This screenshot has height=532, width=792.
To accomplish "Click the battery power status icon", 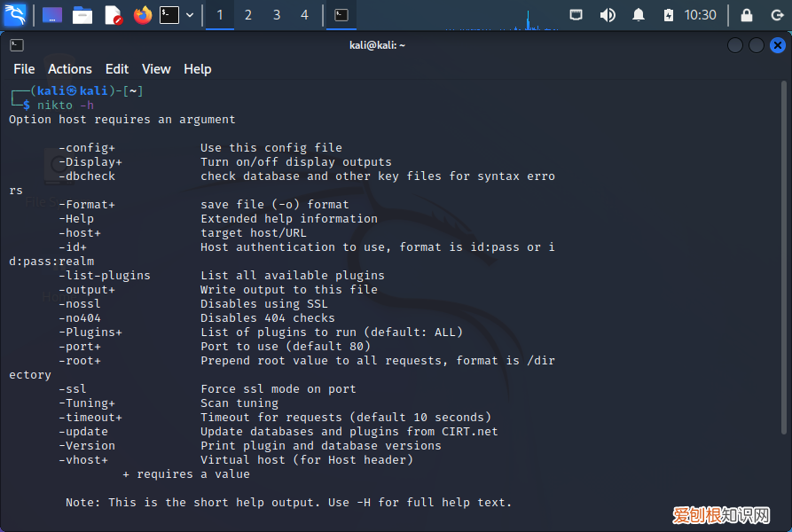I will click(668, 15).
